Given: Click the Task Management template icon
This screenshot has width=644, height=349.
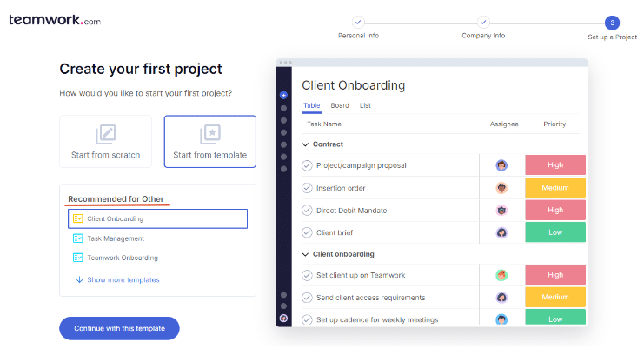Looking at the screenshot, I should (x=78, y=238).
